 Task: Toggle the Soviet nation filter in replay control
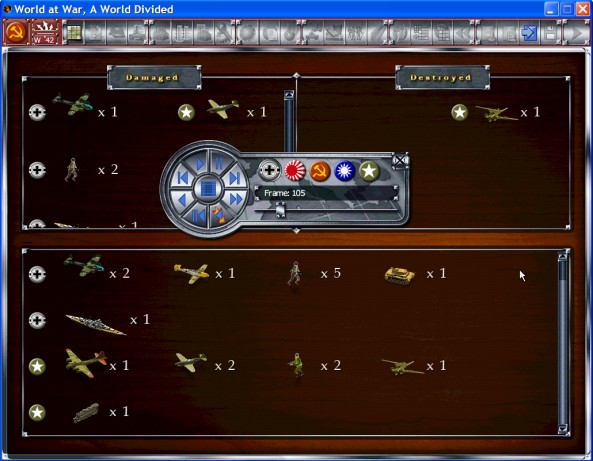[x=320, y=171]
